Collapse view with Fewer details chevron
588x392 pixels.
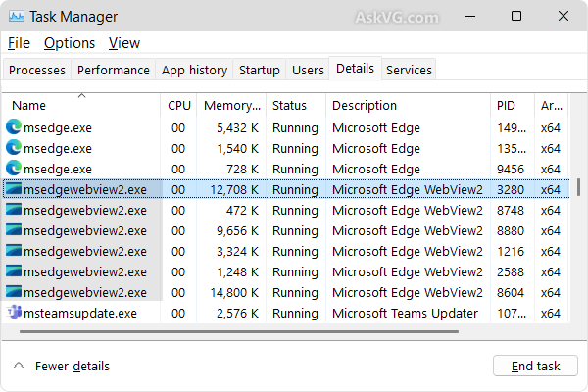coord(19,366)
